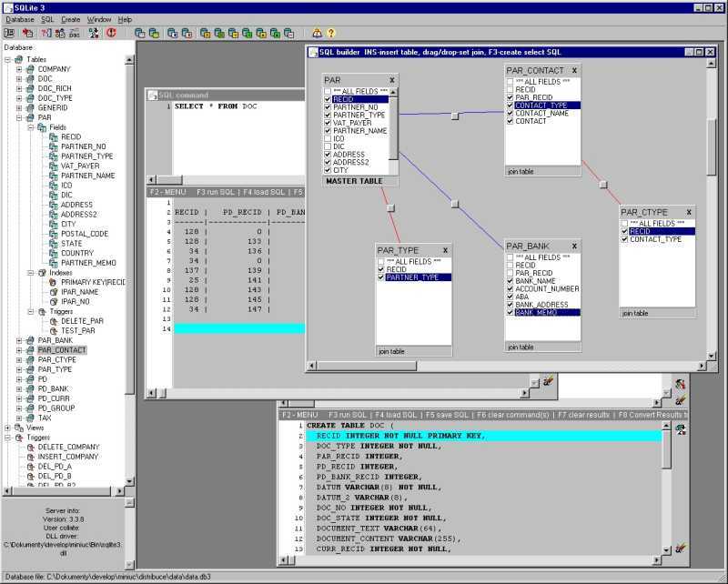Click the table icon beside PD_CURR
Image resolution: width=728 pixels, height=584 pixels.
pos(30,398)
